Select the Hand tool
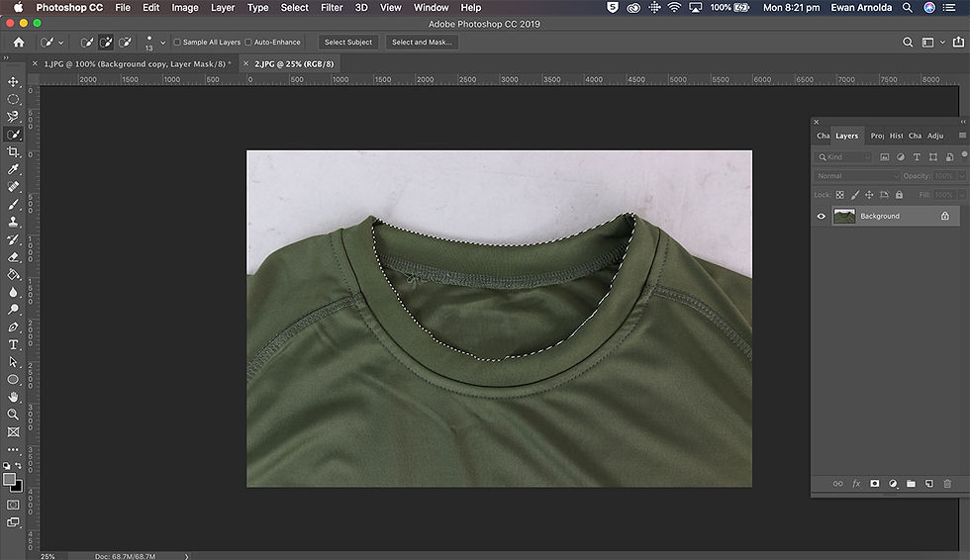The image size is (970, 560). point(13,396)
